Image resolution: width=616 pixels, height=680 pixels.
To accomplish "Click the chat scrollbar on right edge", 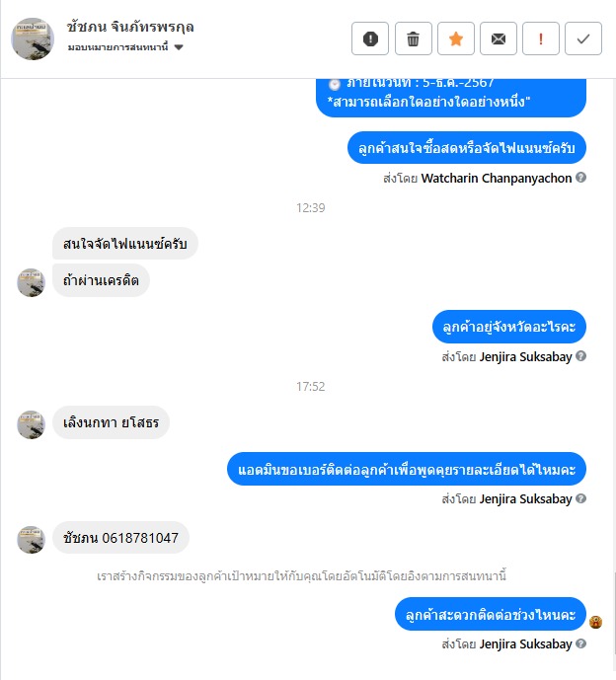I will [614, 613].
